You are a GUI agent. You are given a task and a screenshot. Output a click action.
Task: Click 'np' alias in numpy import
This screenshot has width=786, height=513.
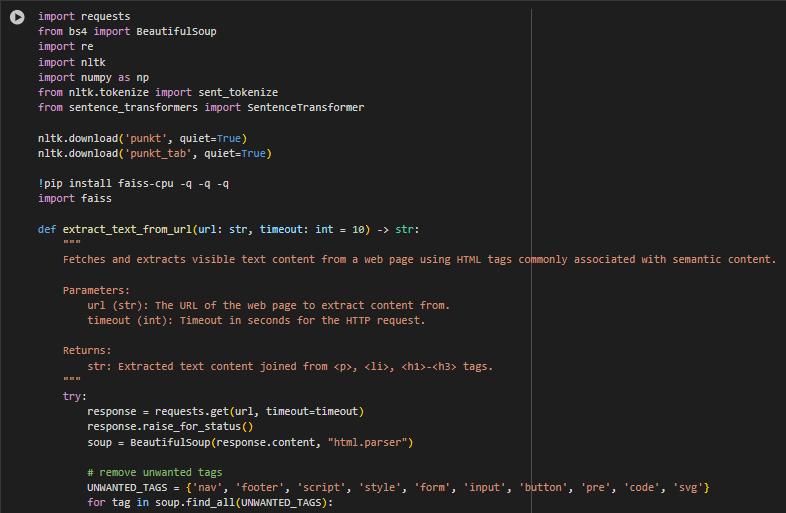[x=142, y=78]
